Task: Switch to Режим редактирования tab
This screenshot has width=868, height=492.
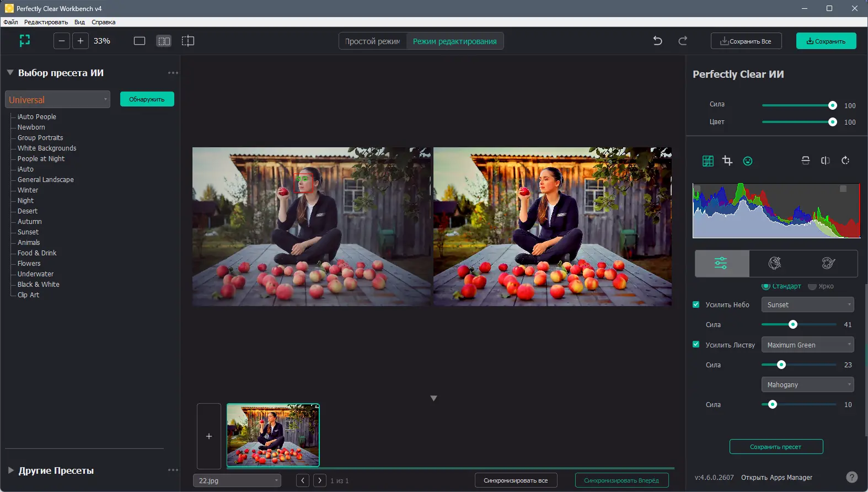Action: click(x=455, y=41)
